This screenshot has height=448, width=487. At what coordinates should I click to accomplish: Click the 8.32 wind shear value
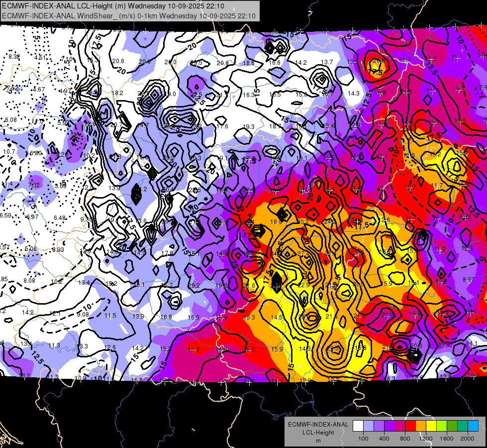pos(14,57)
